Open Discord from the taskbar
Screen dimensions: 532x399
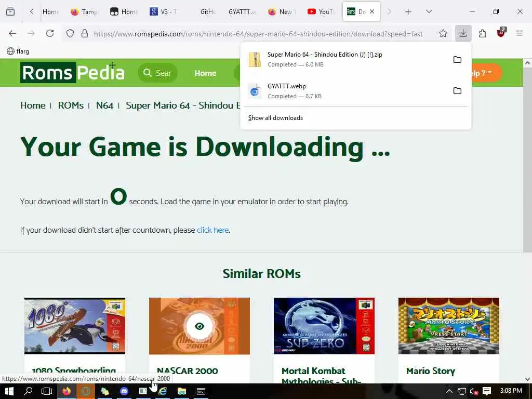click(124, 391)
